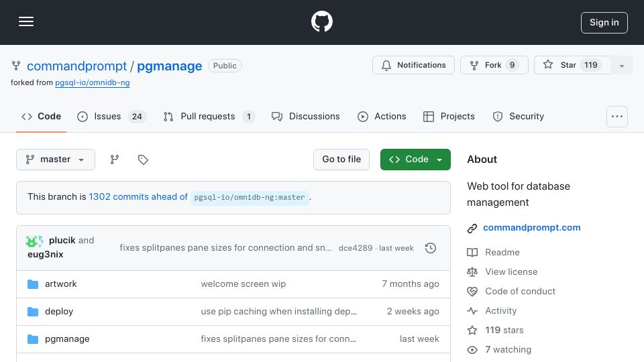
Task: Open the hamburger navigation menu
Action: pos(26,21)
